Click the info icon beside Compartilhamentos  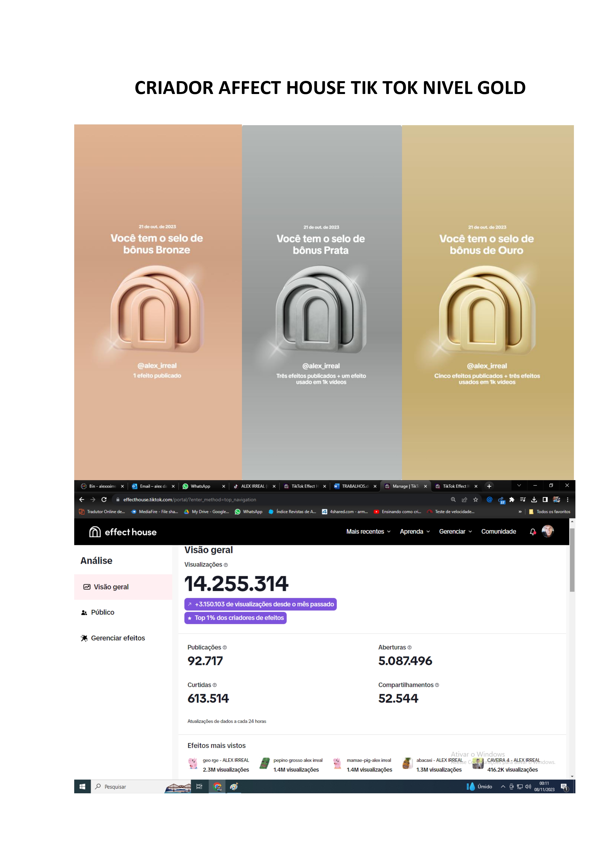pyautogui.click(x=437, y=685)
